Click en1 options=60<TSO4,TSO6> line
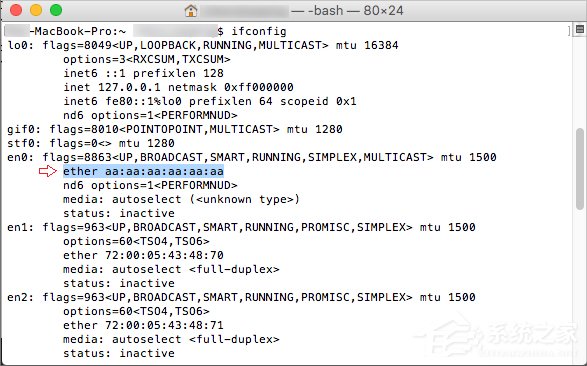 (x=136, y=241)
